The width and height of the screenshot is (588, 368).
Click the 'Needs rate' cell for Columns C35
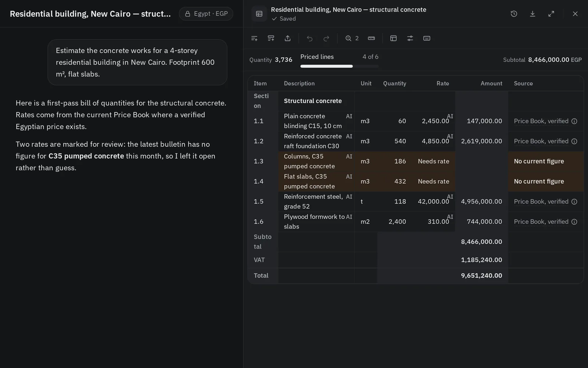click(x=433, y=161)
